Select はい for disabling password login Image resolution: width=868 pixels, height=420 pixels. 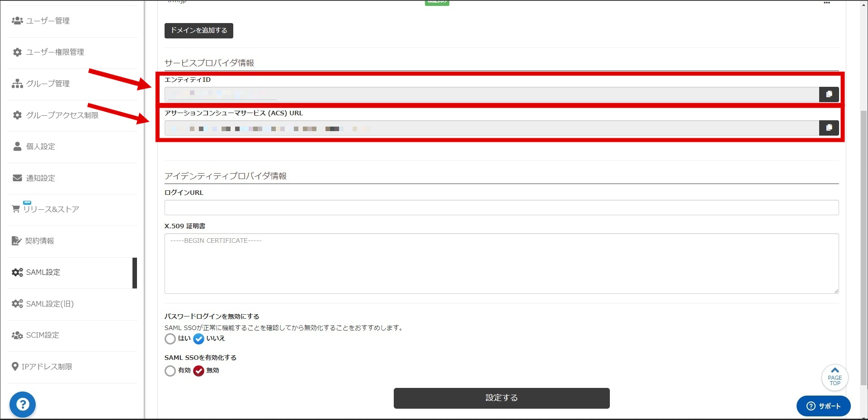click(170, 339)
